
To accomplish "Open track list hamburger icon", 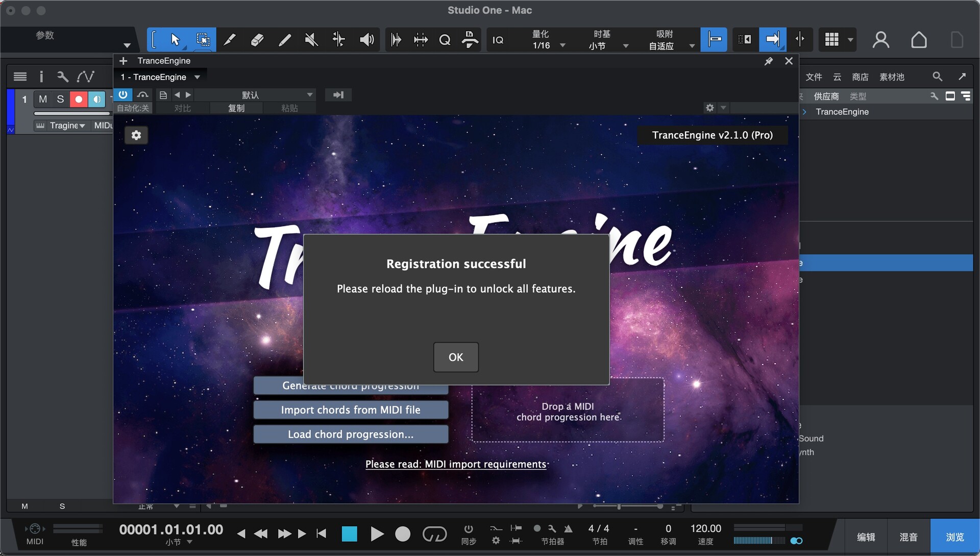I will coord(20,77).
